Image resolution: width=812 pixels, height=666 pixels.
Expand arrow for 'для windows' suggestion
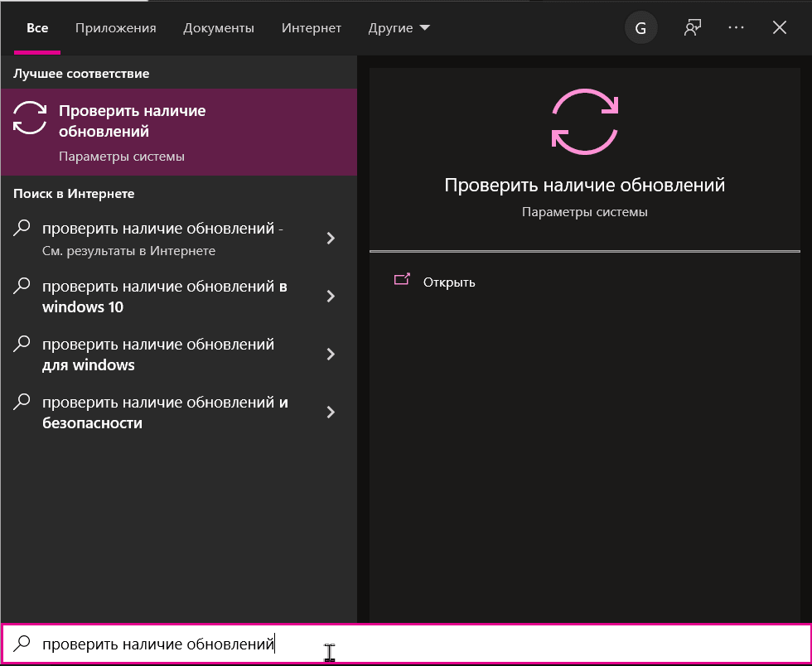point(331,355)
